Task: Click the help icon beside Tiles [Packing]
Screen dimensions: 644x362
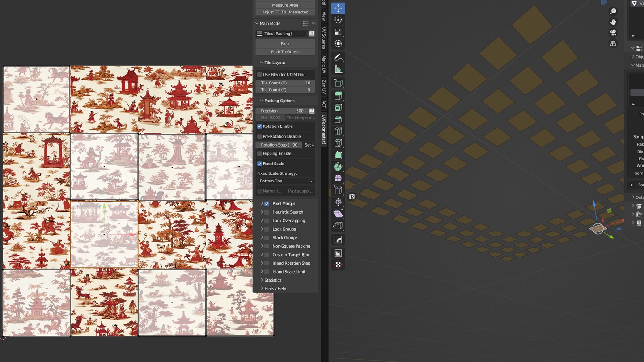Action: [312, 34]
